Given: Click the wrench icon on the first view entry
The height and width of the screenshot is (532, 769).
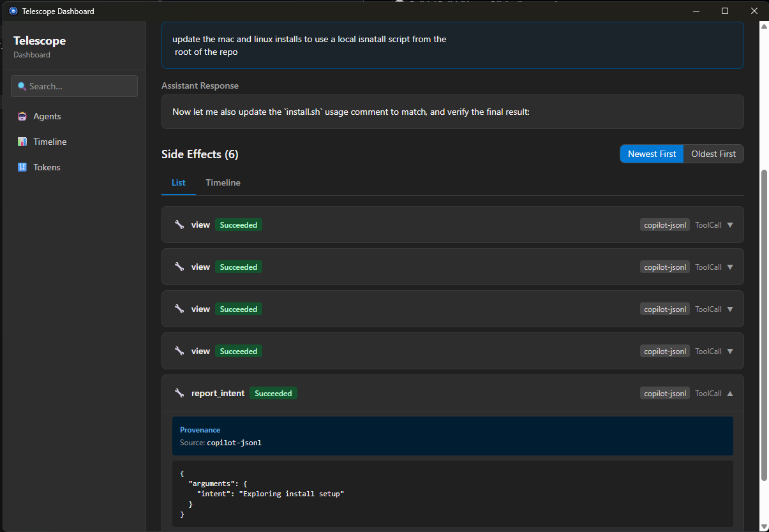Looking at the screenshot, I should (x=179, y=225).
